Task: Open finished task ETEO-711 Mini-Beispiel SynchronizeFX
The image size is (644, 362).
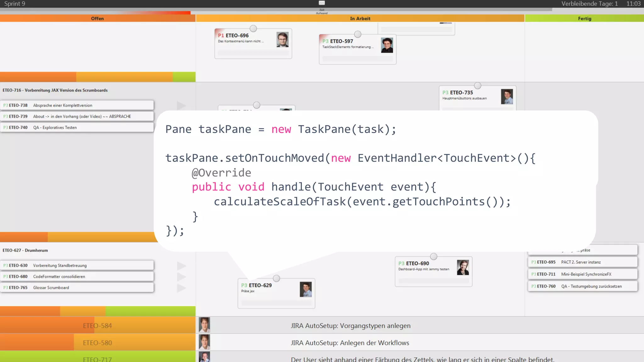Action: [x=582, y=274]
